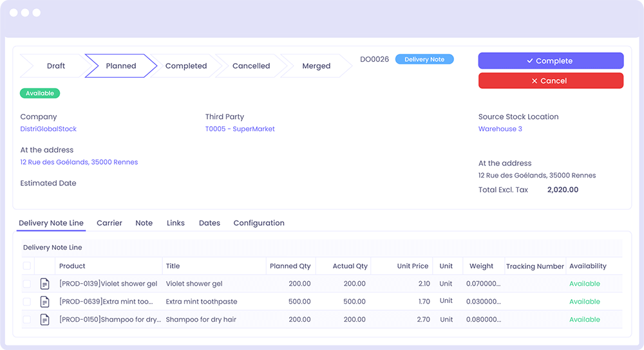644x350 pixels.
Task: Open document icon for Shampoo for dry hair row
Action: tap(45, 319)
